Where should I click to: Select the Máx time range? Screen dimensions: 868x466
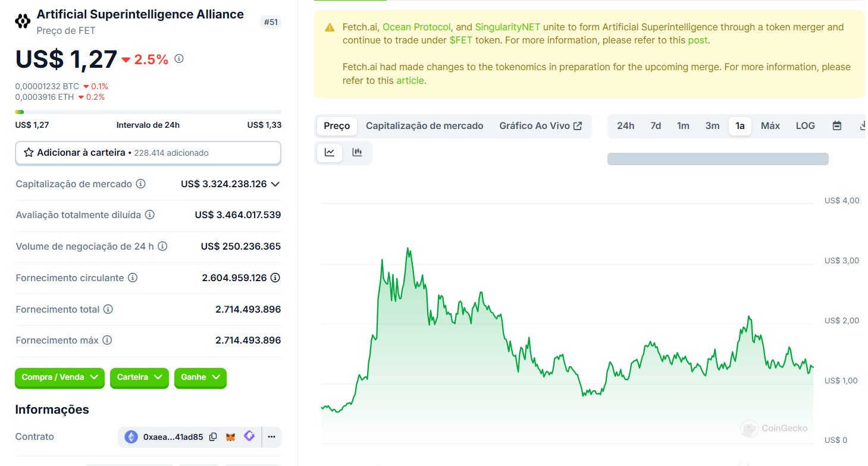pos(770,126)
